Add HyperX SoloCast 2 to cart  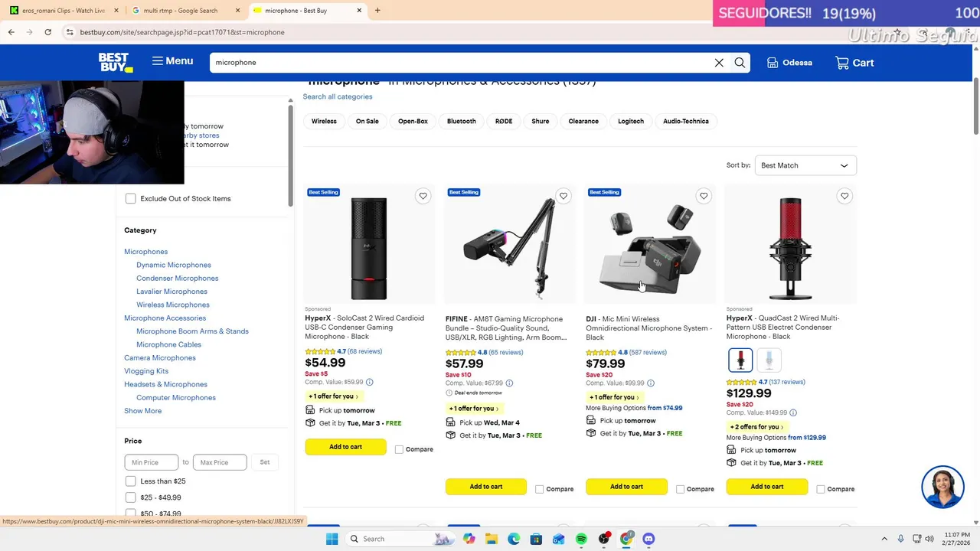(345, 447)
